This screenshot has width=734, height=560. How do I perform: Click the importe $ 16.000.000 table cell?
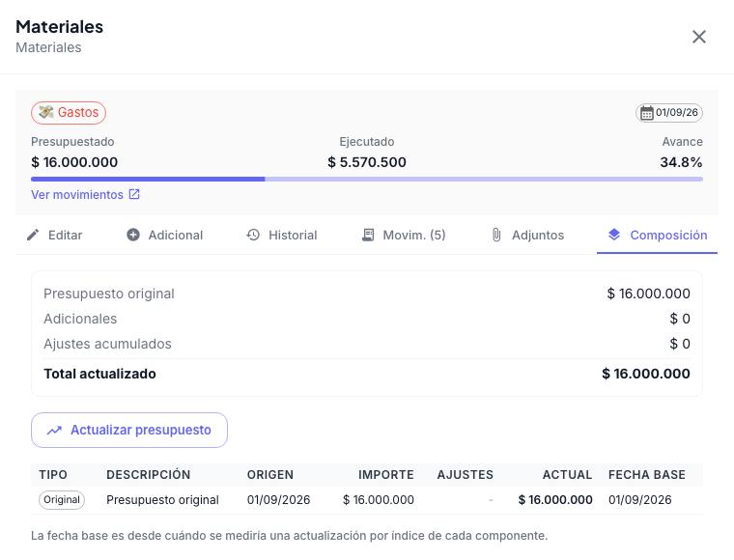(379, 499)
